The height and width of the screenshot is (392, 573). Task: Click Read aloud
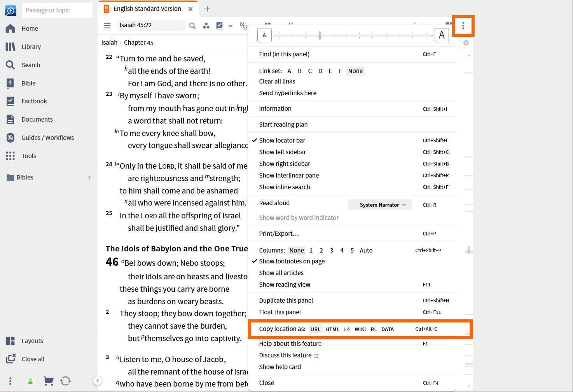(x=274, y=203)
